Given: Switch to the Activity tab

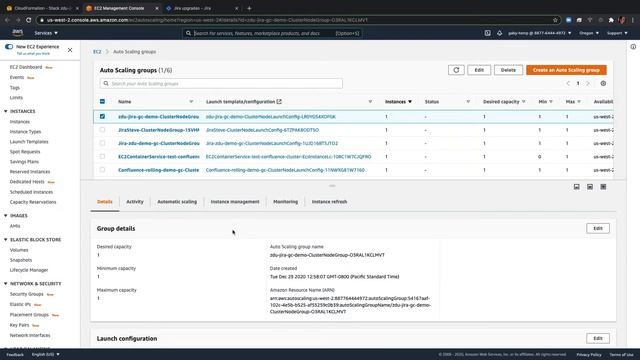Looking at the screenshot, I should 135,202.
